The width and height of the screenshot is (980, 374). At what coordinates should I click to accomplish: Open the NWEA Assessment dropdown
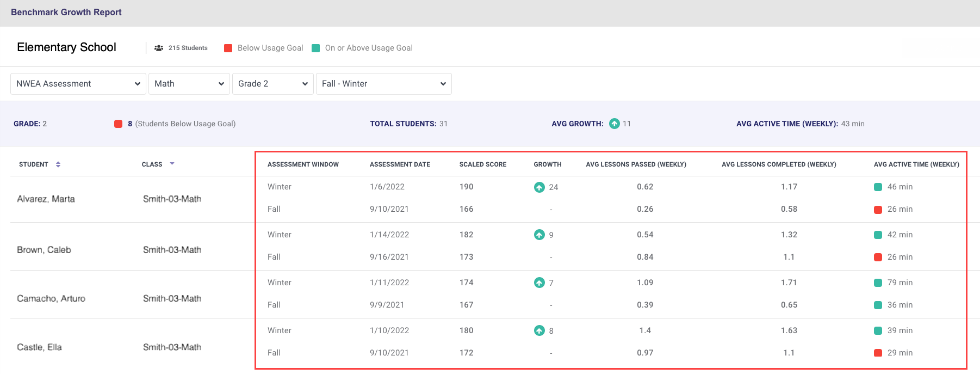[78, 84]
